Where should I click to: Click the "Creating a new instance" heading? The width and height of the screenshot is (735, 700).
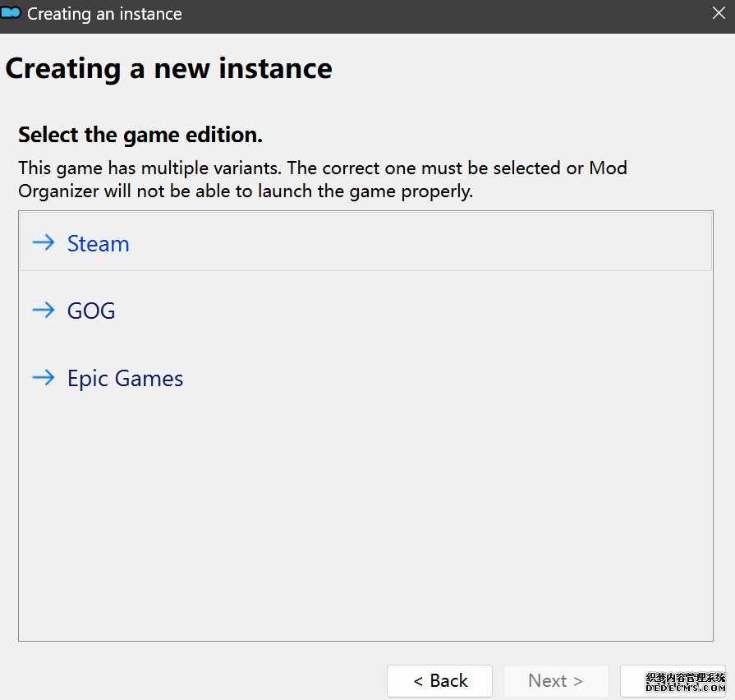click(168, 68)
